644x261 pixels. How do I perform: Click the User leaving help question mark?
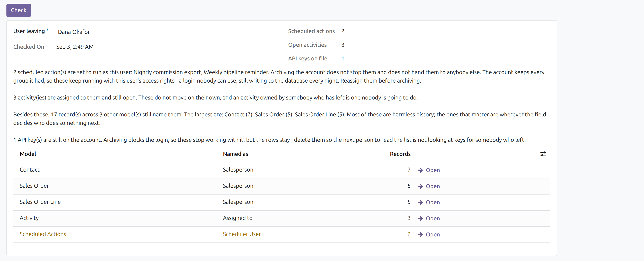tap(47, 29)
